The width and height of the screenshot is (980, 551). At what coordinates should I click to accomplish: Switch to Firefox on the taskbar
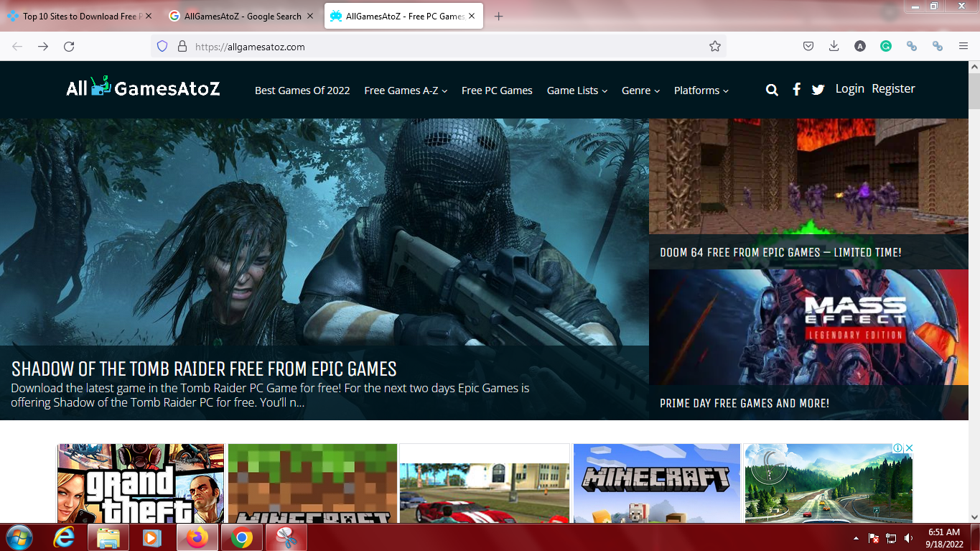pos(197,537)
